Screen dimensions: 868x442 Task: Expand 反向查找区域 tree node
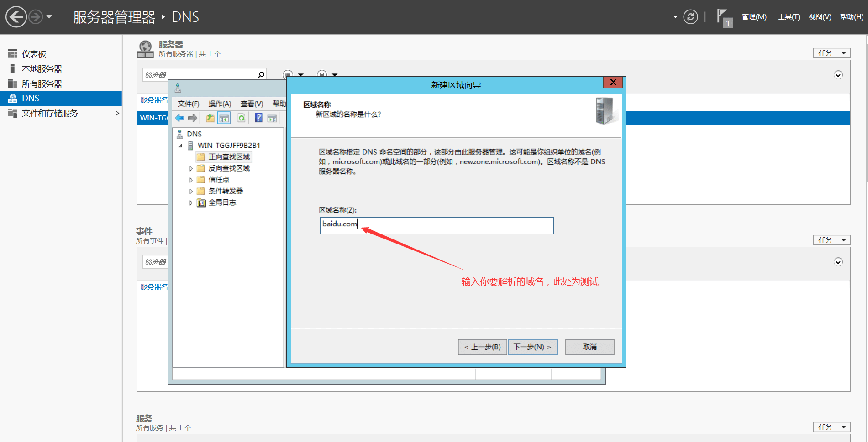click(x=191, y=169)
